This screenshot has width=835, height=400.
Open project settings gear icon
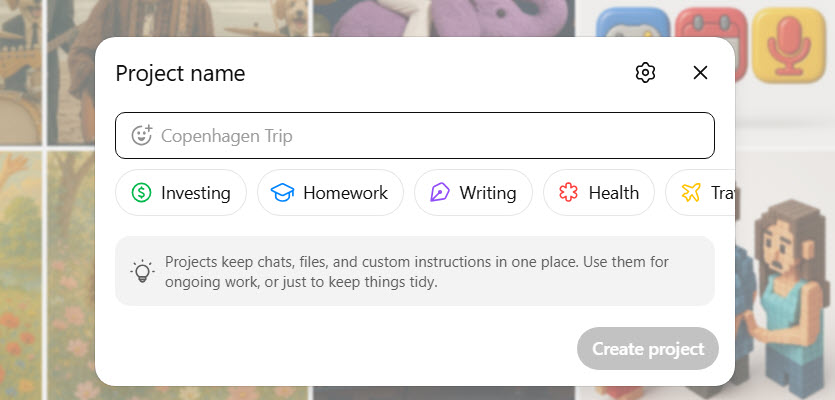[645, 72]
